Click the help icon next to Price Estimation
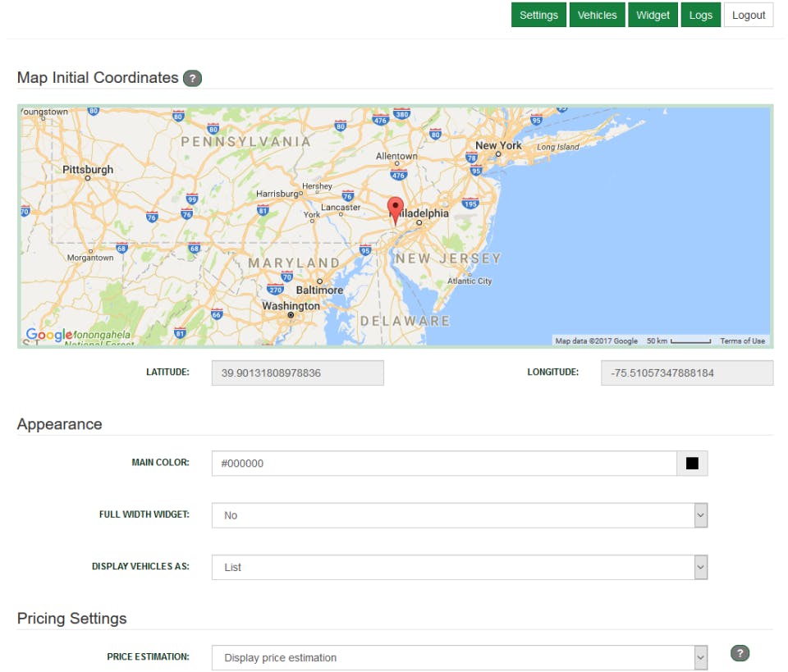 [x=740, y=653]
